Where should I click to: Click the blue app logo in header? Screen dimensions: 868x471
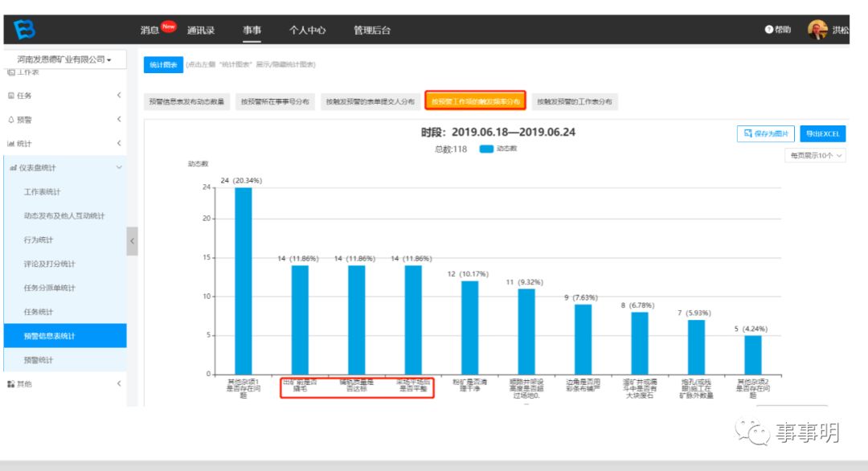(x=25, y=30)
